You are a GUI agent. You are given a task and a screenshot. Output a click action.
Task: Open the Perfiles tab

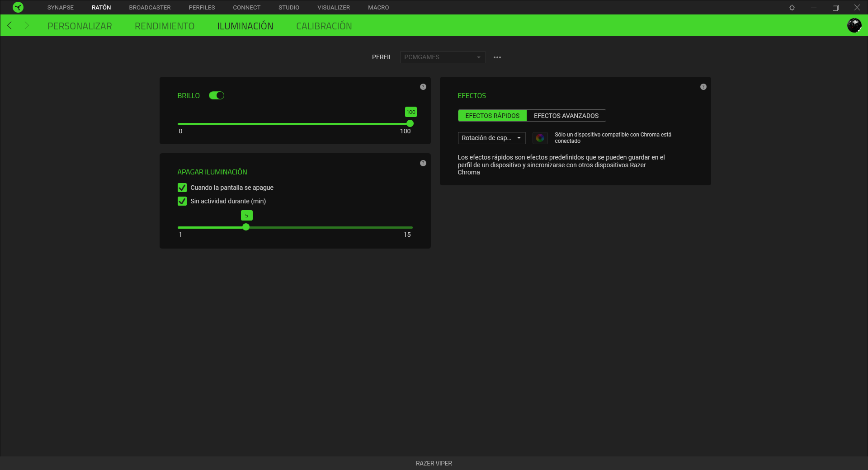202,8
